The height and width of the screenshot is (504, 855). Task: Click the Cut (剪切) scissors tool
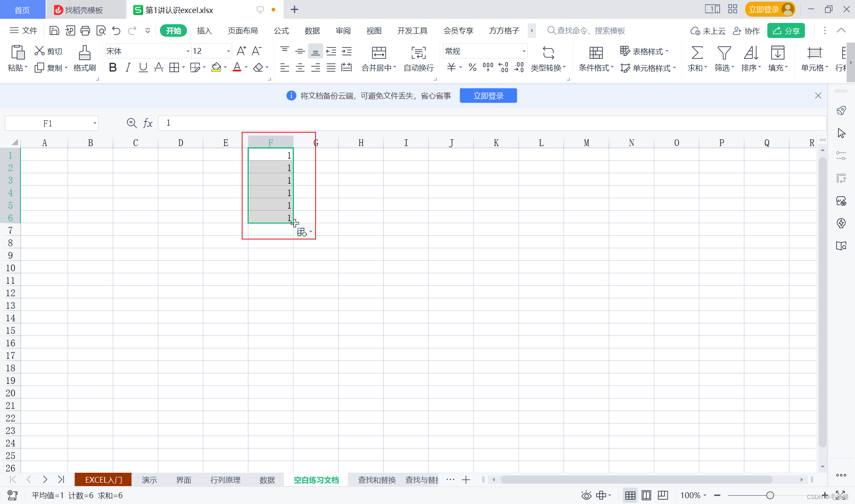[40, 51]
